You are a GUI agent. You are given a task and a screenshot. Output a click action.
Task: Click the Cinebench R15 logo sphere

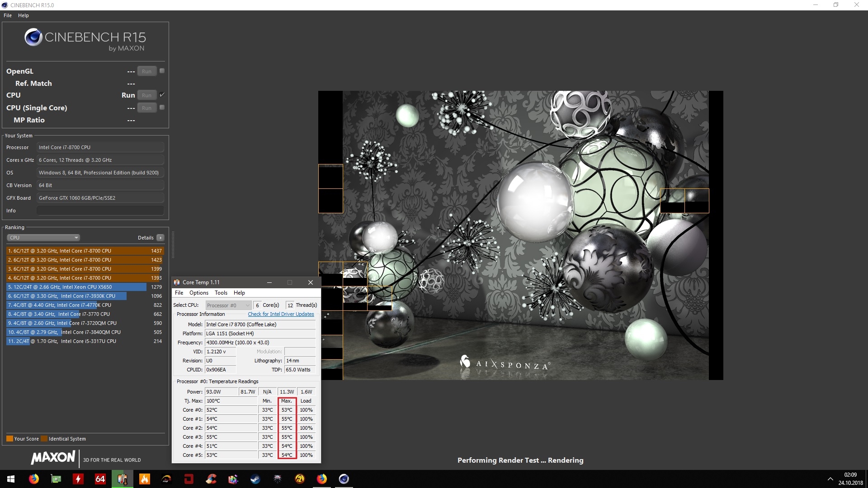(33, 38)
